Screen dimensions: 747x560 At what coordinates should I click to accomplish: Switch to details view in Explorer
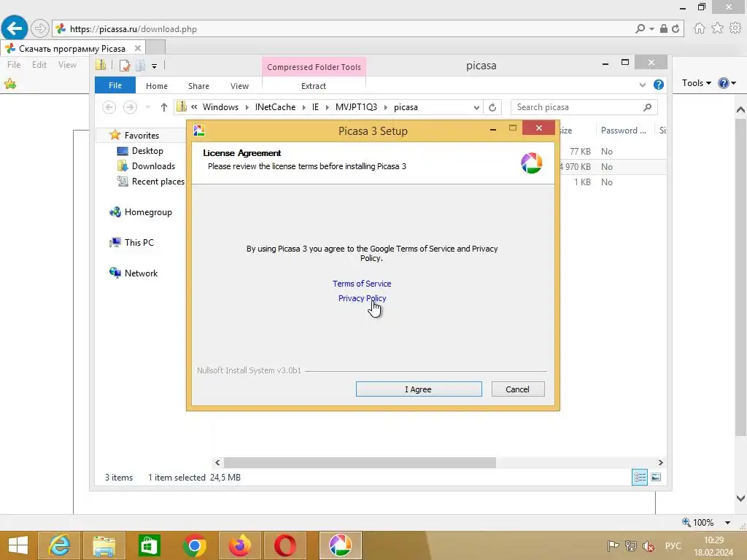pos(640,477)
